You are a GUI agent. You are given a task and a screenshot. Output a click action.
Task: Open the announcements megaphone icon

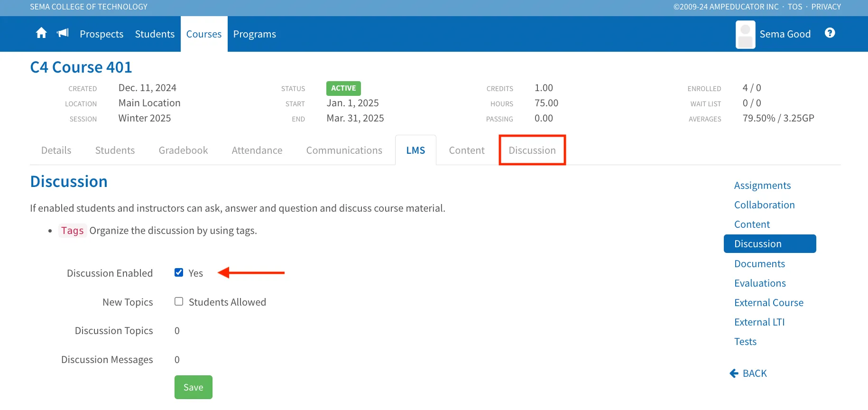[63, 33]
